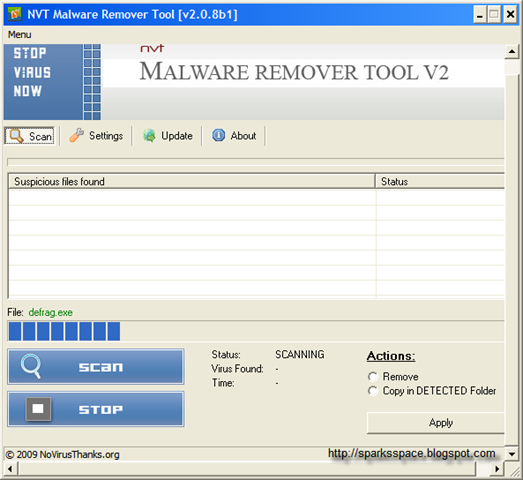Click the vertical scrollbar up arrow

point(512,51)
